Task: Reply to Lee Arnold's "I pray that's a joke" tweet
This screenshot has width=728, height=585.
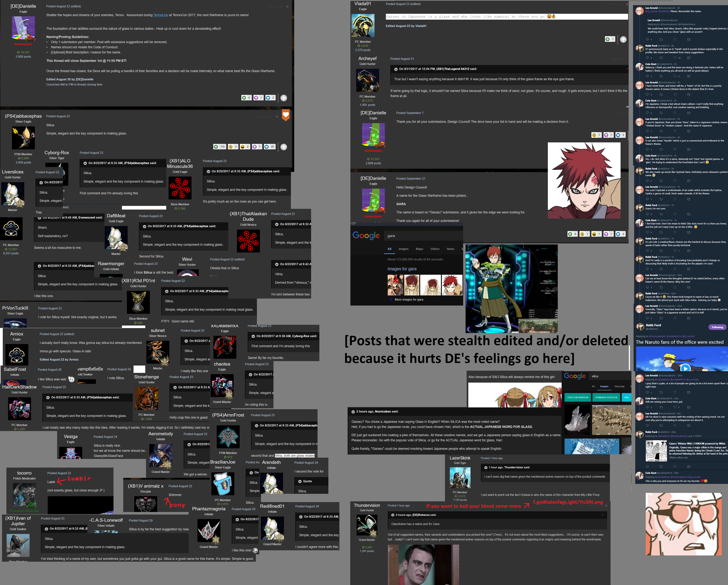Action: [647, 392]
